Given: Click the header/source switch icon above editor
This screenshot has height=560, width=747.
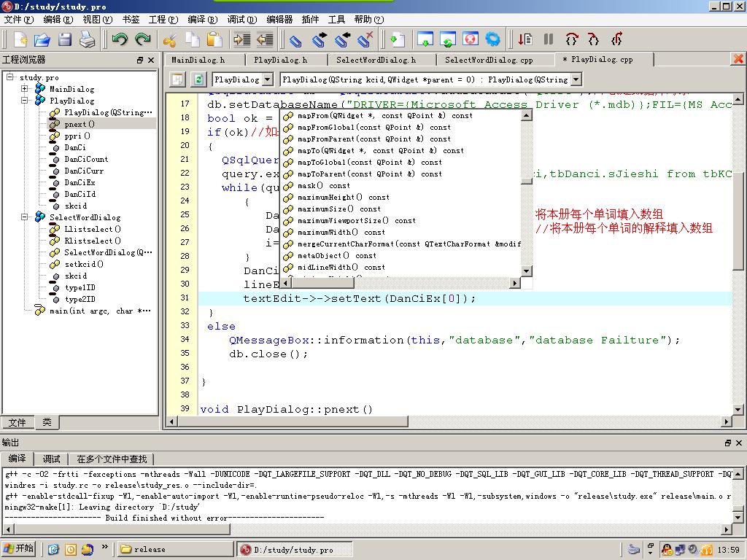Looking at the screenshot, I should tap(177, 79).
